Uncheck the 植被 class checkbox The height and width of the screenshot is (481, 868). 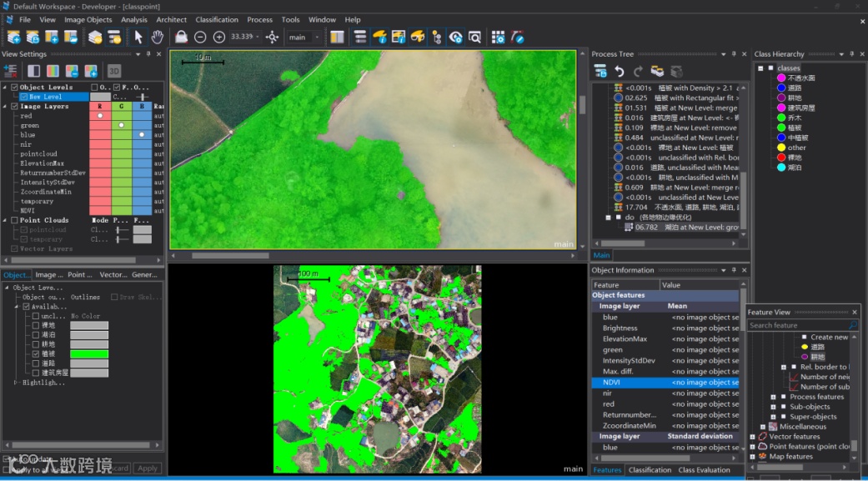click(36, 353)
